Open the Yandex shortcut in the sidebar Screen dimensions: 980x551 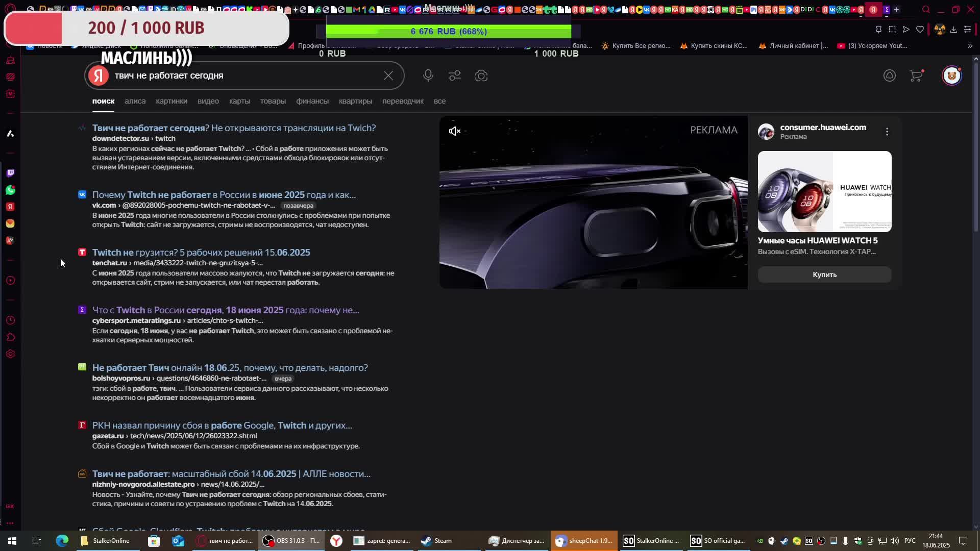tap(10, 207)
